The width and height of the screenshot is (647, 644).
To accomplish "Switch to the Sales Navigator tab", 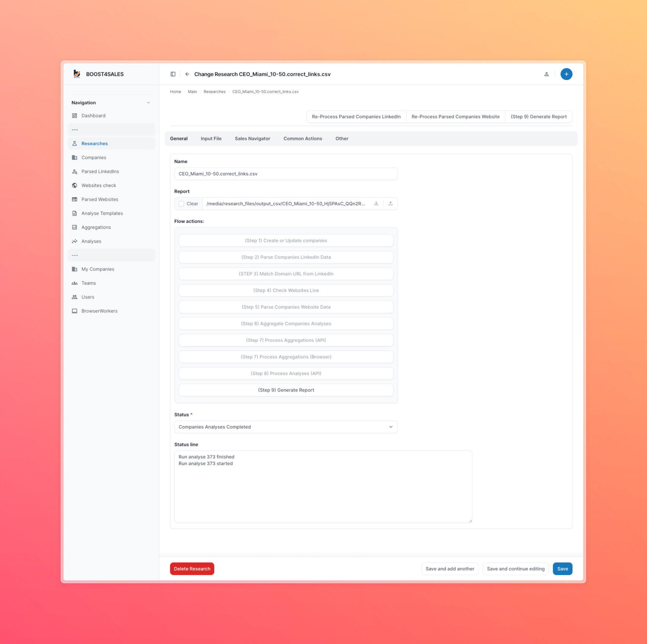I will click(x=252, y=139).
